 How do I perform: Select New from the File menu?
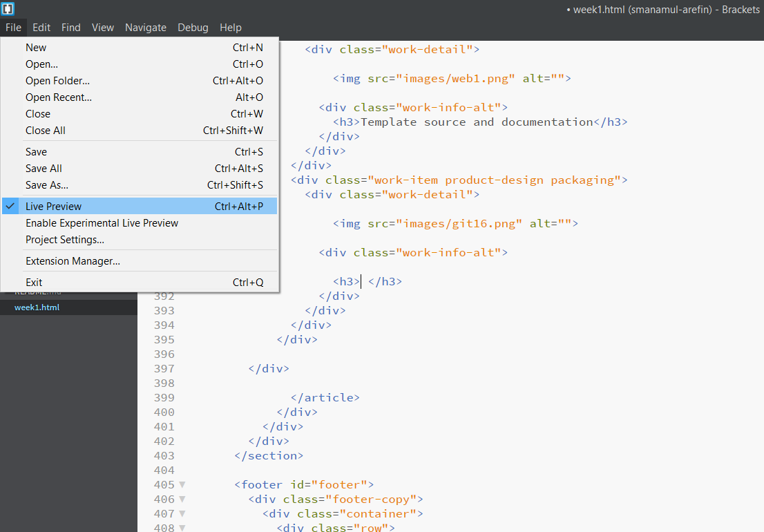pyautogui.click(x=36, y=48)
